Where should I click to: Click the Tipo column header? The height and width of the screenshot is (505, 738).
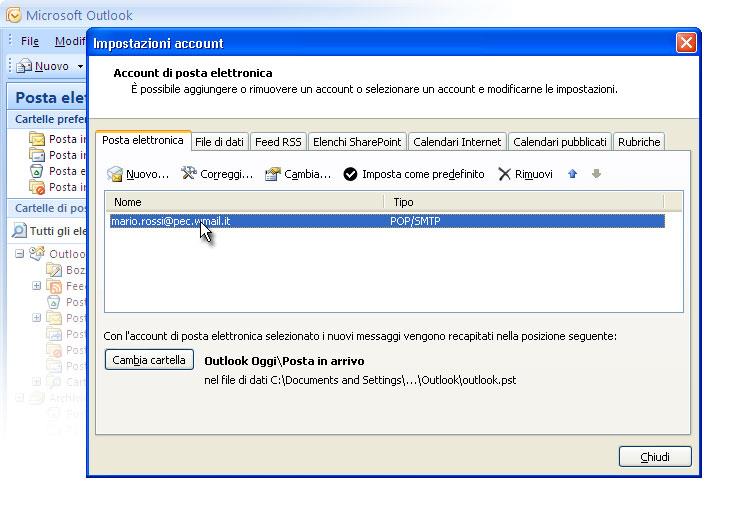coord(524,202)
